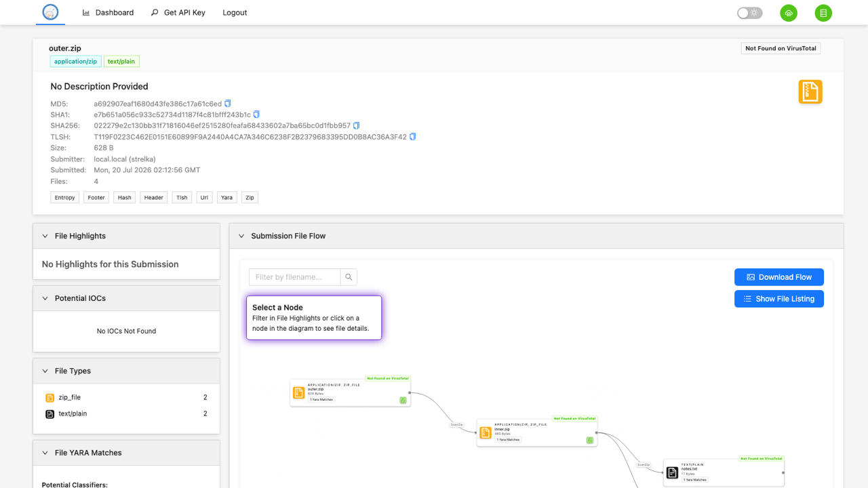Copy the MD5 hash value
The width and height of the screenshot is (868, 488).
click(228, 104)
